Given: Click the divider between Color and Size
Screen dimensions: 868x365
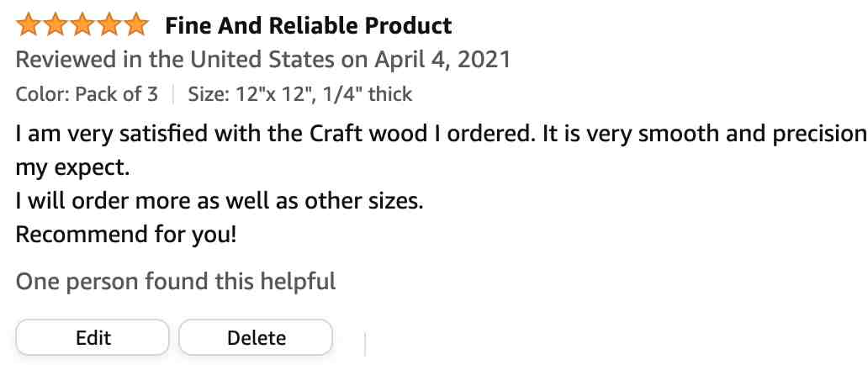Looking at the screenshot, I should [173, 95].
